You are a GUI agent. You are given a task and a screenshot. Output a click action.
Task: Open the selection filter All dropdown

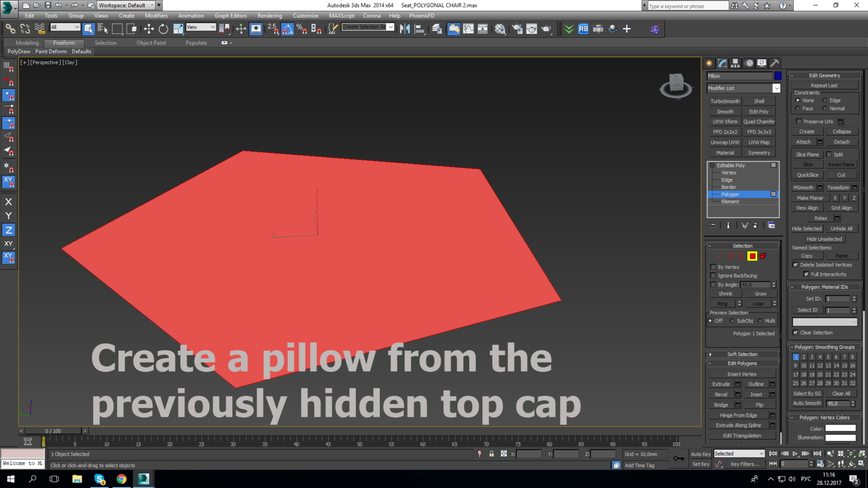coord(65,27)
